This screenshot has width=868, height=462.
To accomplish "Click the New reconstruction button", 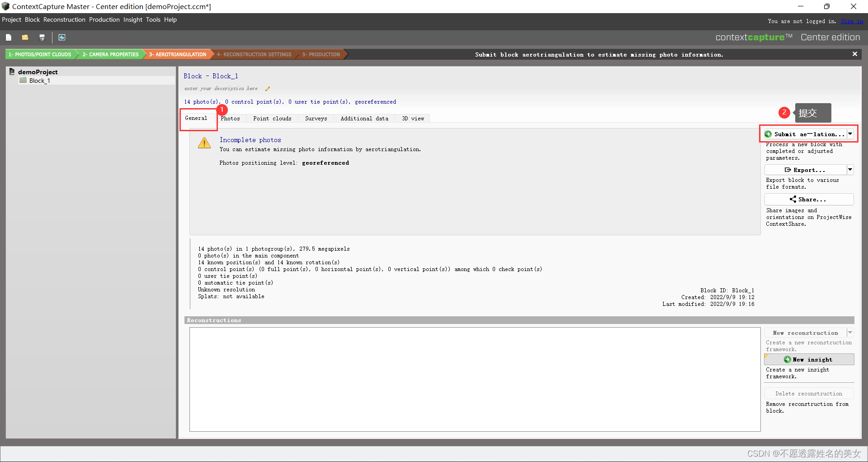I will click(x=805, y=333).
